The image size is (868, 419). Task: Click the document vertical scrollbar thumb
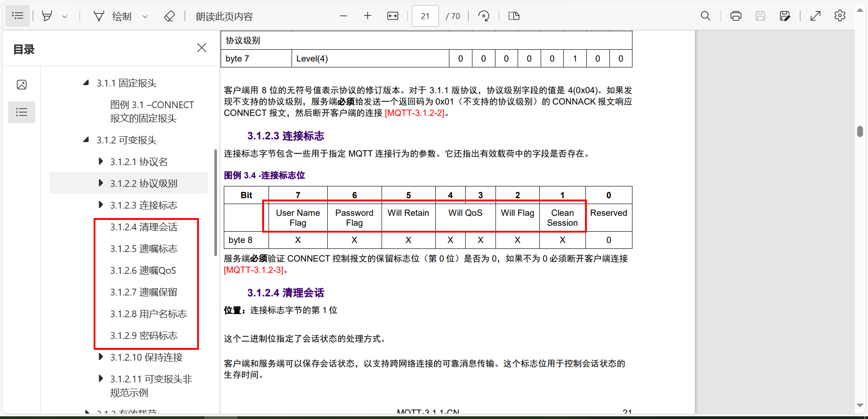[x=860, y=131]
